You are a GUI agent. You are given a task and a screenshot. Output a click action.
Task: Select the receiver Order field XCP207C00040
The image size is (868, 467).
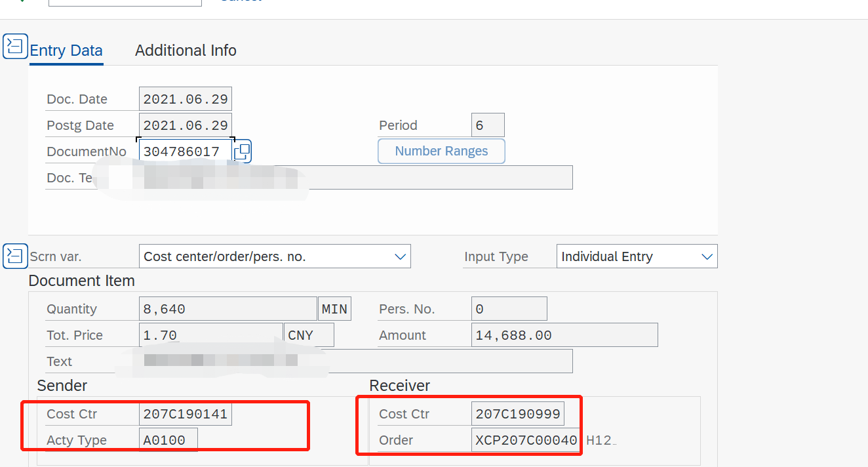click(525, 440)
